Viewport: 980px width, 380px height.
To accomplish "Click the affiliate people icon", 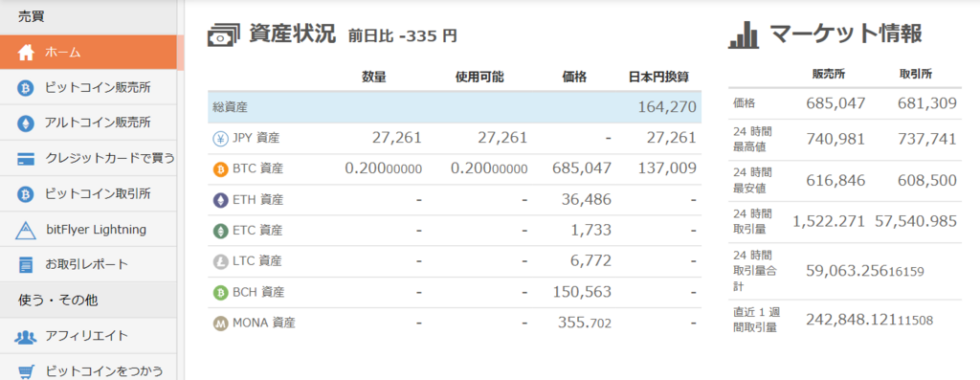I will point(26,336).
